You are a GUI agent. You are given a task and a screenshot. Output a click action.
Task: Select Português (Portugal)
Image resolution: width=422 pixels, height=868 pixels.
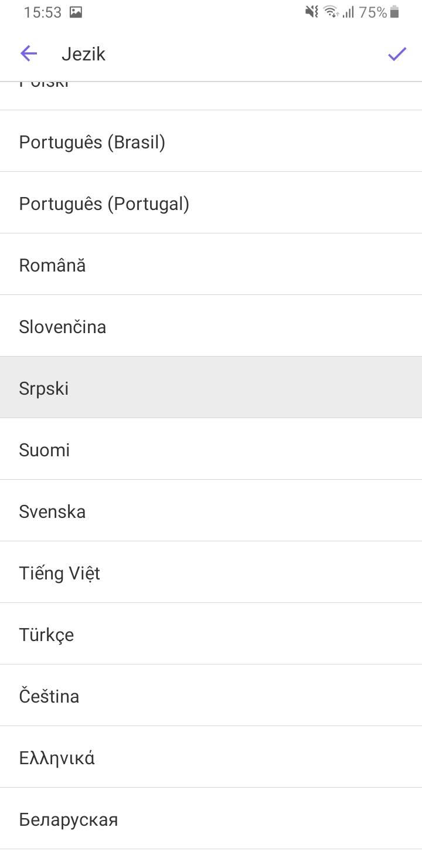211,203
